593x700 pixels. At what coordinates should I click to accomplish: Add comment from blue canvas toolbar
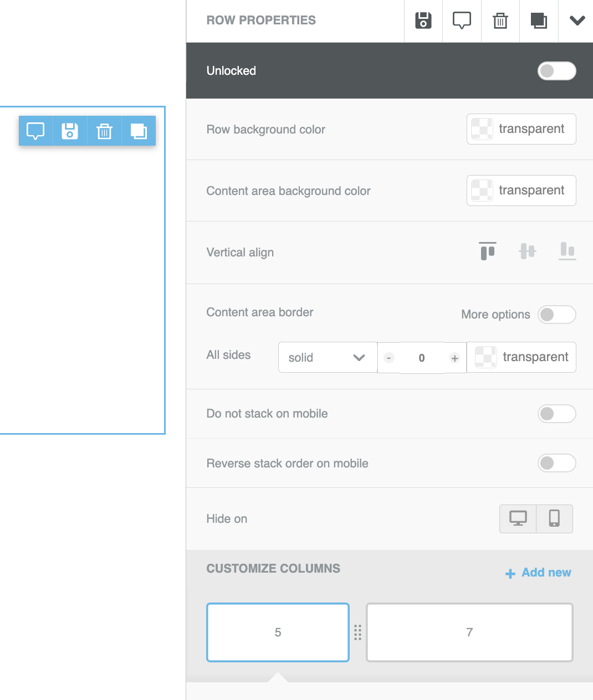(x=35, y=131)
